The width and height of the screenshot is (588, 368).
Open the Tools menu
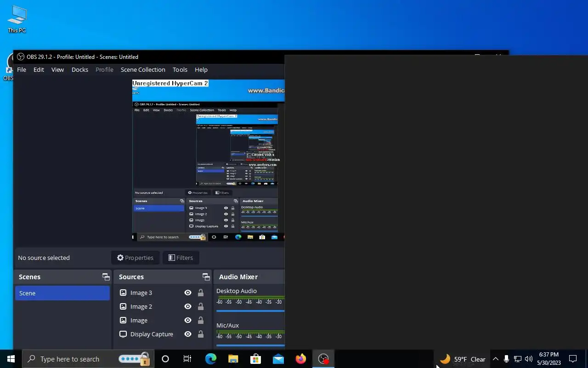[x=180, y=69]
